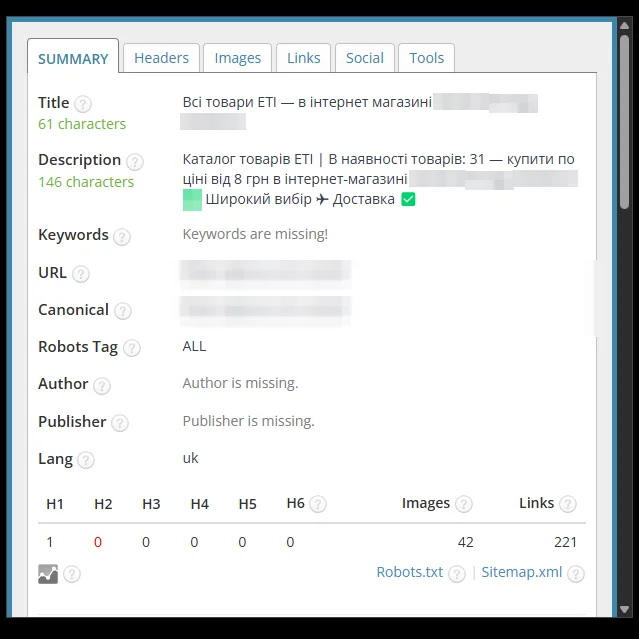
Task: Click help icon next to Sitemap.xml
Action: 576,574
